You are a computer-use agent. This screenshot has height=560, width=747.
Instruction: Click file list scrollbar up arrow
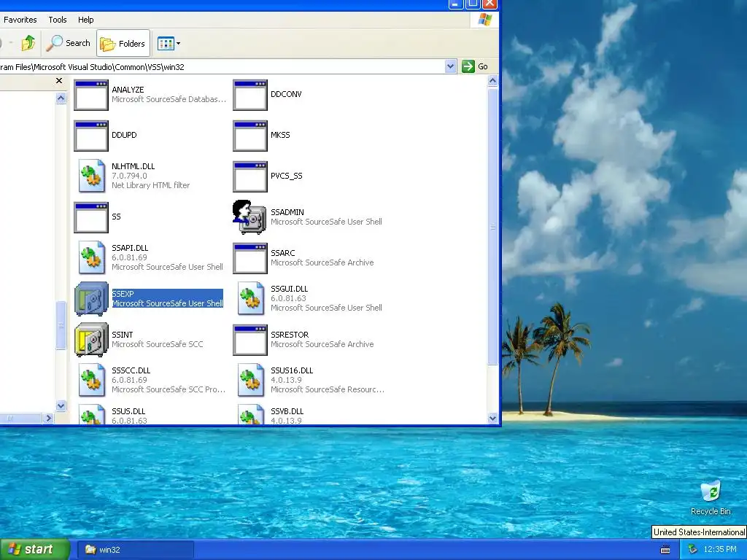click(x=492, y=81)
